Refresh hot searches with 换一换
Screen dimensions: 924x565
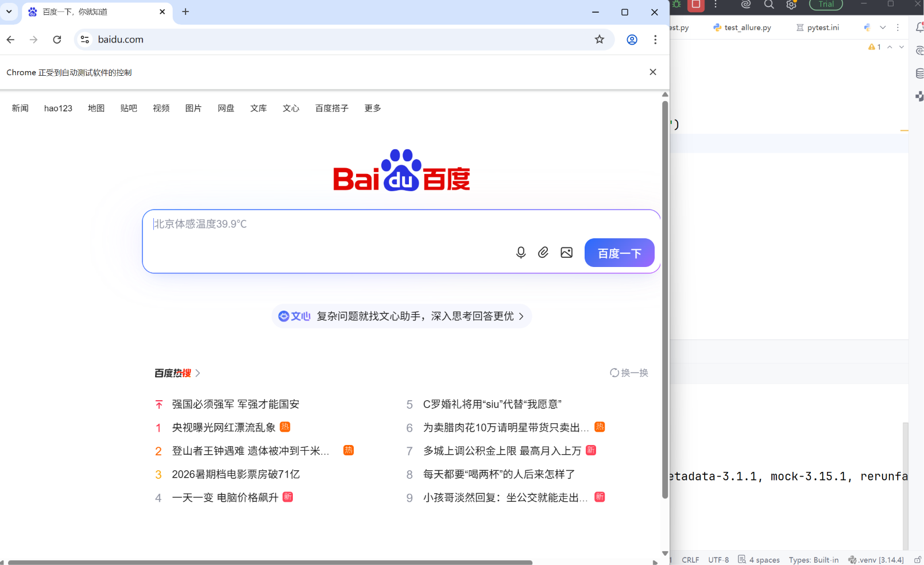coord(629,373)
